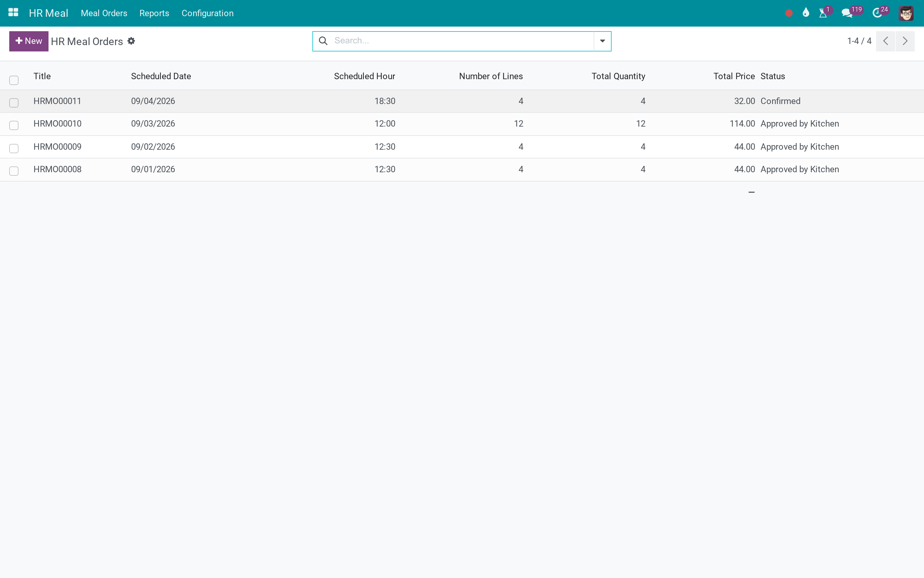The height and width of the screenshot is (578, 924).
Task: Click the date 09/04/2026
Action: coord(153,101)
